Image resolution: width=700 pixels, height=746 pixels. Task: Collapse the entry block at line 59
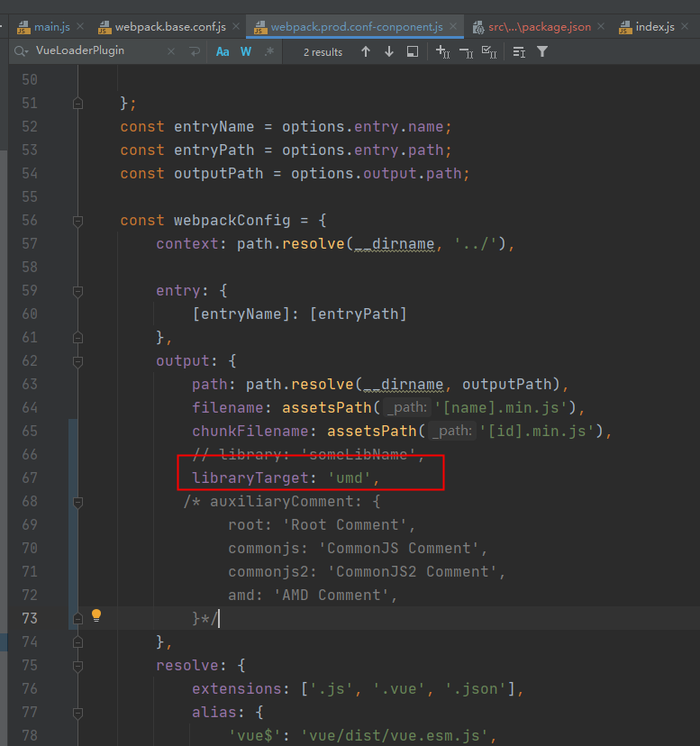pyautogui.click(x=78, y=291)
